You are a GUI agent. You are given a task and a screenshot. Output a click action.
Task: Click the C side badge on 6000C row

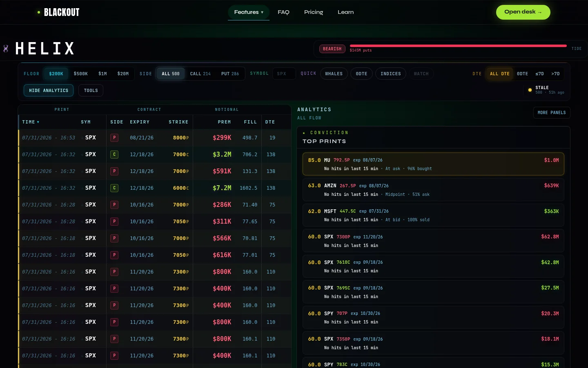[114, 188]
